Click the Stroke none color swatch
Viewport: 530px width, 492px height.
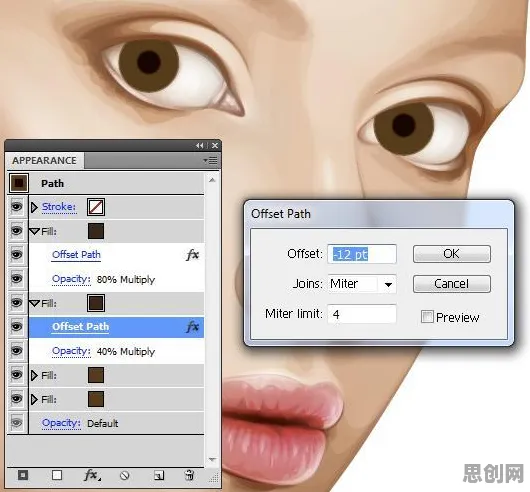tap(96, 207)
